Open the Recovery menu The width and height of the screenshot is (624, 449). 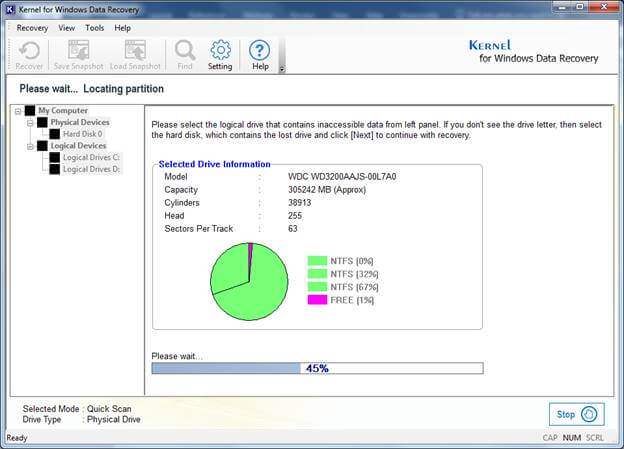click(32, 28)
